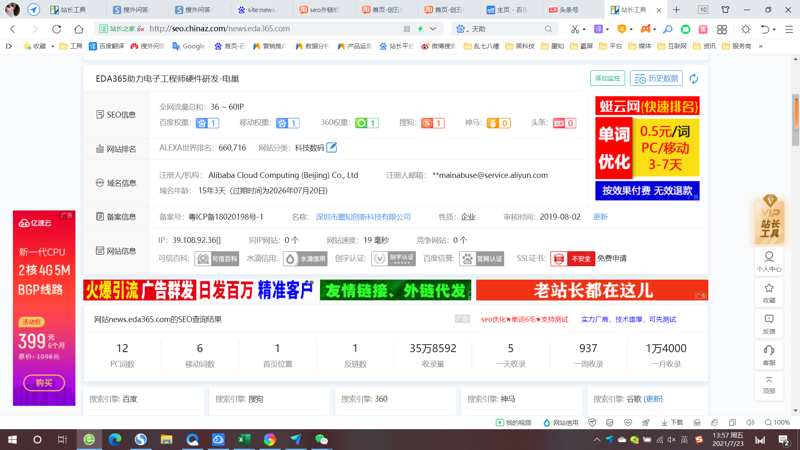The image size is (800, 450).
Task: Click the 老站长都在这儿 banner
Action: (x=592, y=290)
